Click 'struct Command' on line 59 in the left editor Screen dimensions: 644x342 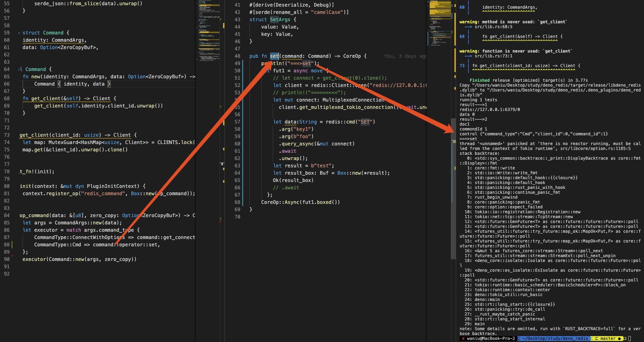tap(43, 33)
